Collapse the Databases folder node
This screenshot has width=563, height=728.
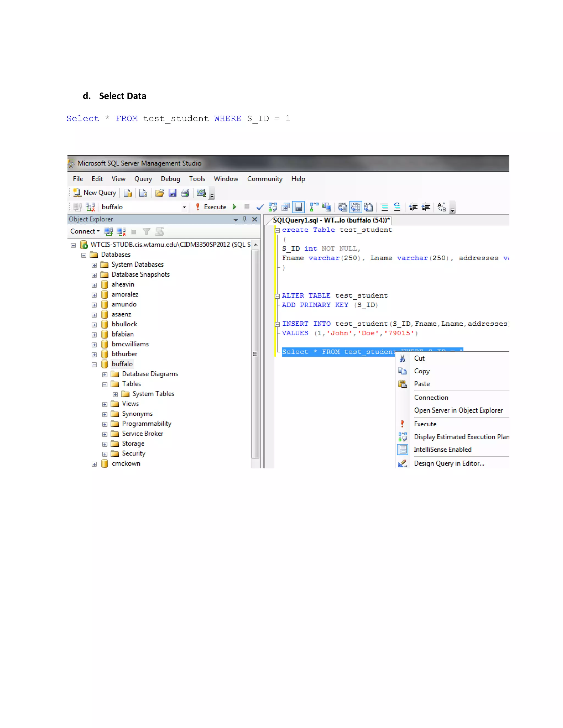click(x=84, y=255)
